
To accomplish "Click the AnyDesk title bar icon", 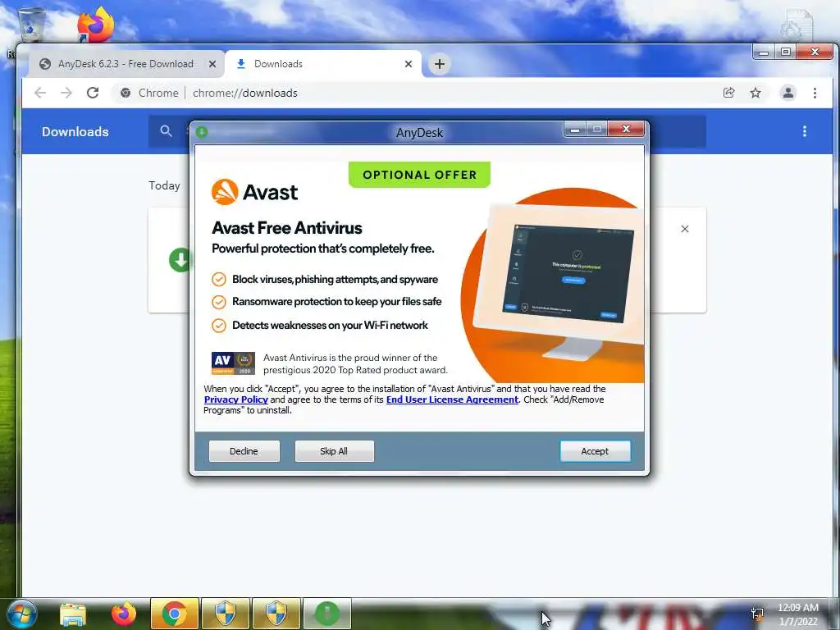I will tap(202, 132).
